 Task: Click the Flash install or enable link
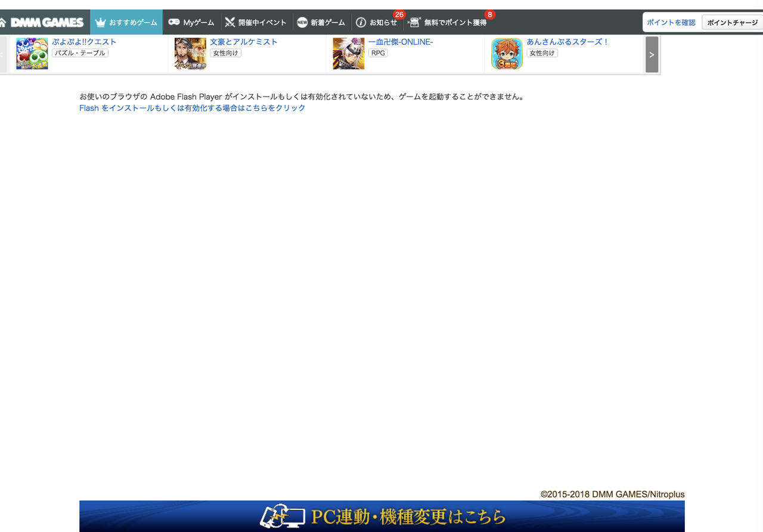coord(193,108)
